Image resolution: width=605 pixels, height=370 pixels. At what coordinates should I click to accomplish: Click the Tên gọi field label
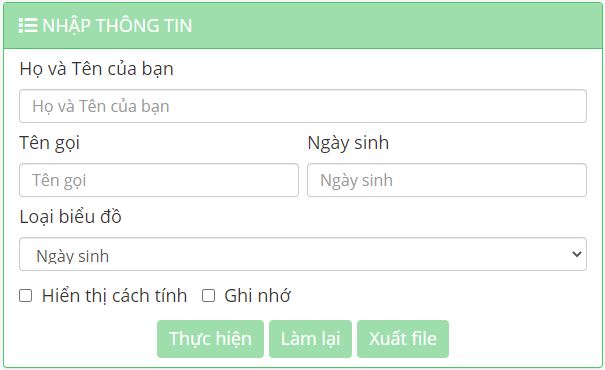50,143
